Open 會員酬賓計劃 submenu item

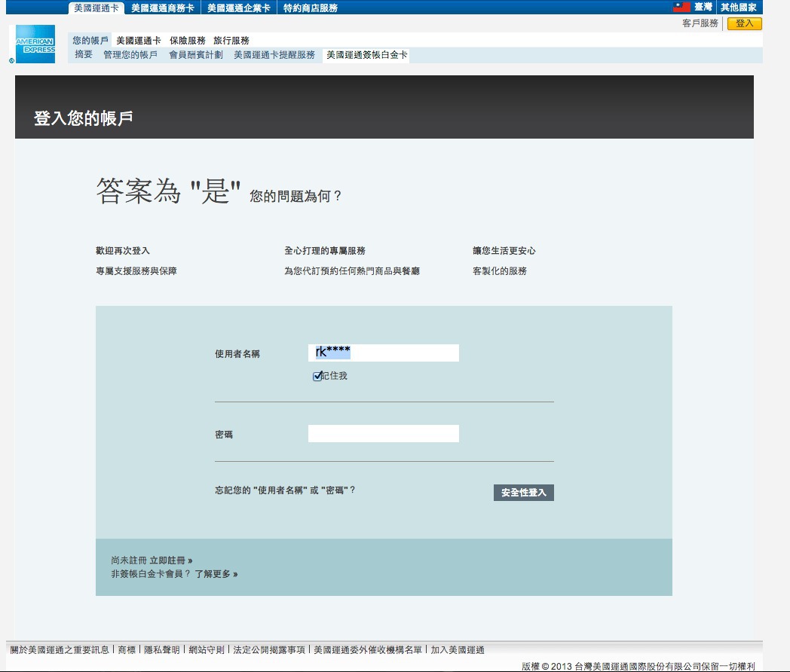click(x=196, y=54)
